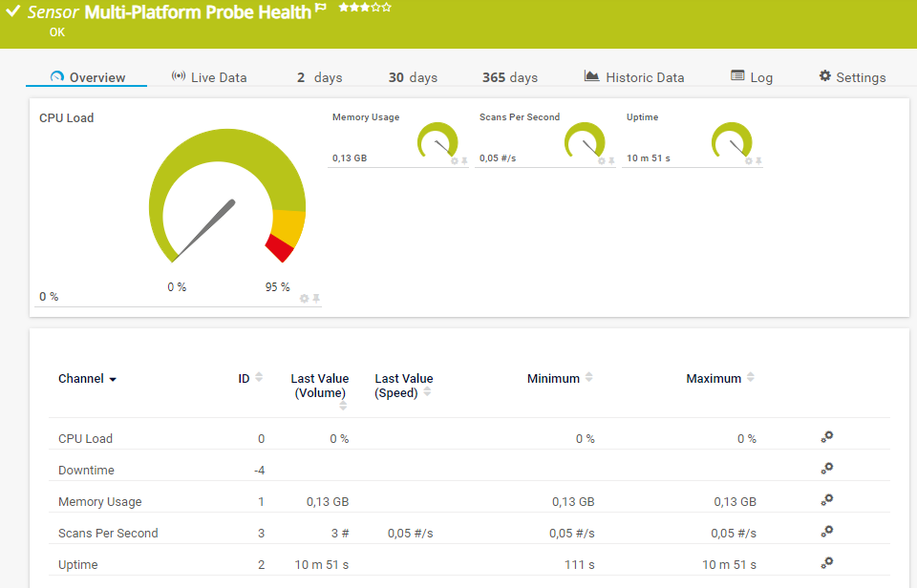Click pin icon on Memory Usage gauge
Screen dimensions: 917x588
(465, 161)
